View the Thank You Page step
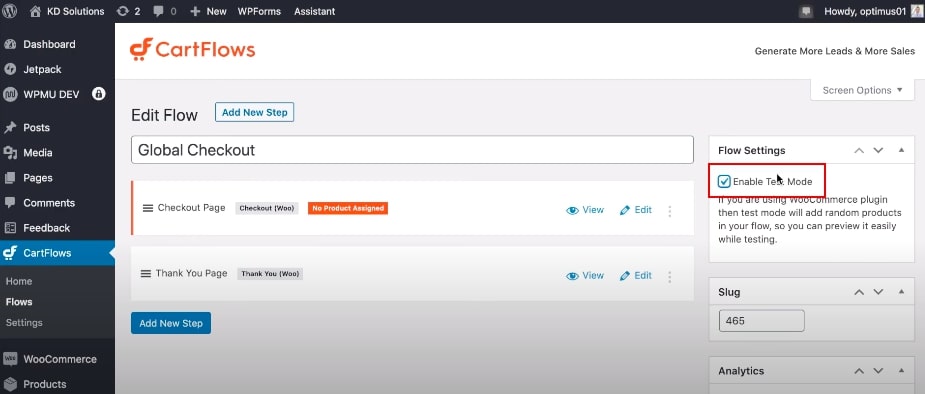 (585, 275)
